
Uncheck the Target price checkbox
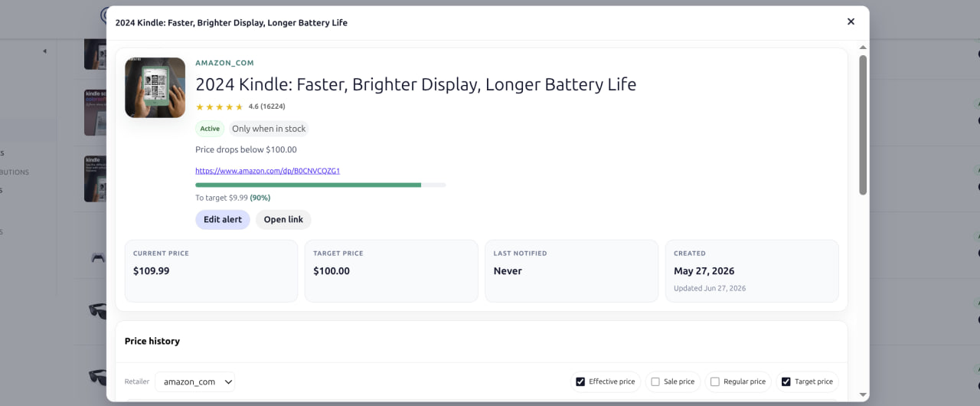tap(786, 381)
